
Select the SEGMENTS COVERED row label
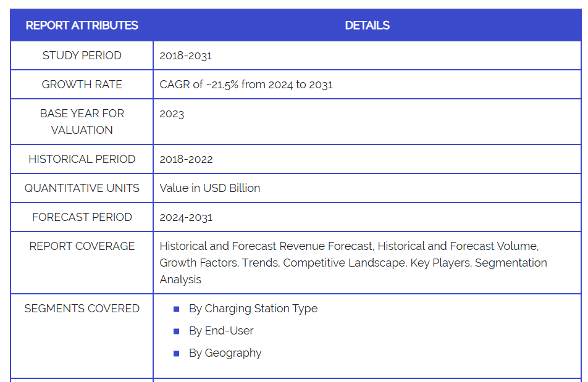click(x=82, y=309)
